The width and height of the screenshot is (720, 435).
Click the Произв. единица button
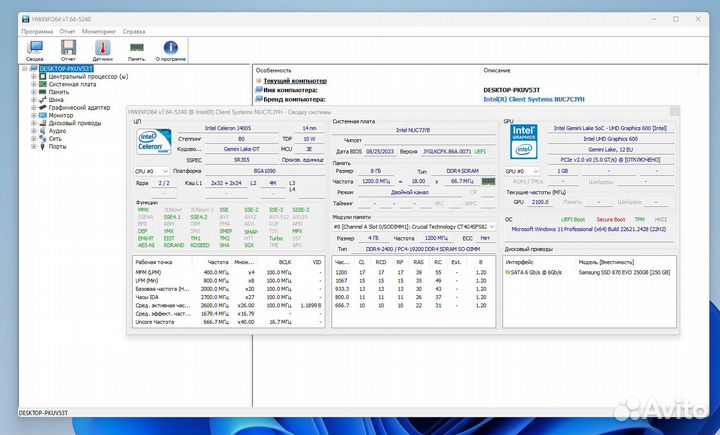click(303, 160)
